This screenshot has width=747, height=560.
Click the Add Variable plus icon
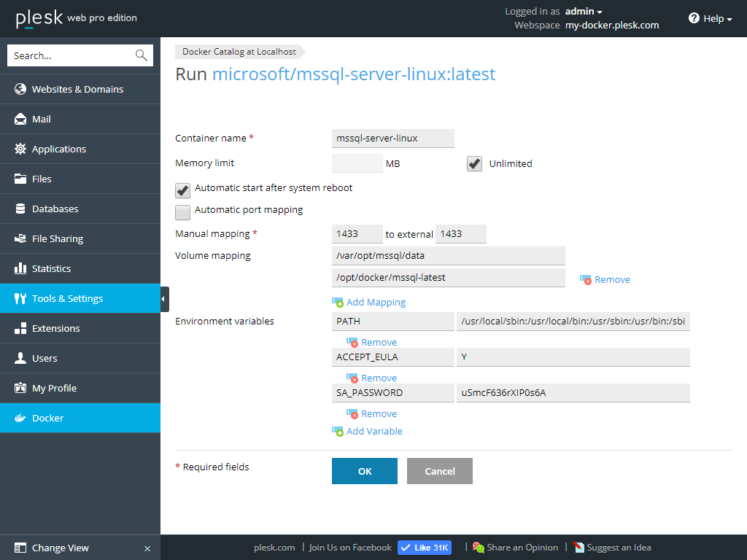(337, 432)
